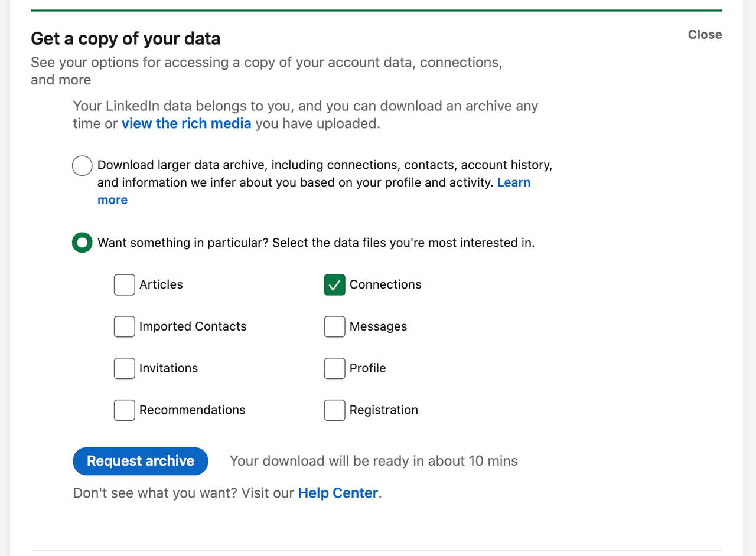Viewport: 756px width, 556px height.
Task: Enable the Profile data file
Action: point(334,368)
